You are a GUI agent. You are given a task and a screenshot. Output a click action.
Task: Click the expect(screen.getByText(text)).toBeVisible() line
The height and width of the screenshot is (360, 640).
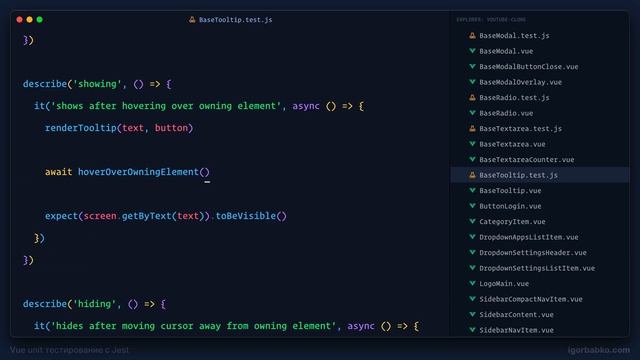[166, 216]
